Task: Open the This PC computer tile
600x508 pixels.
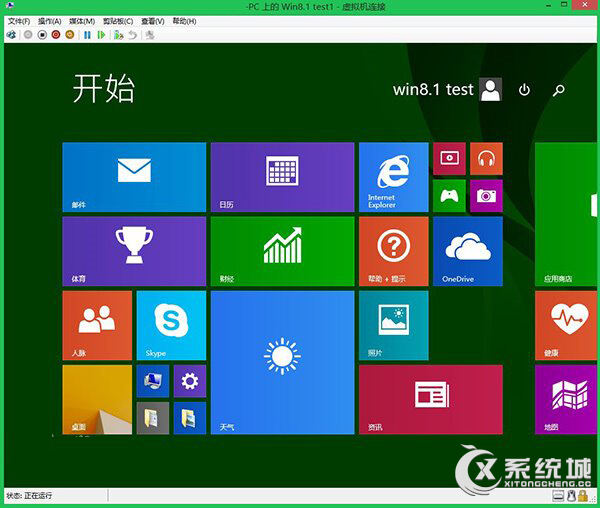Action: [x=153, y=381]
